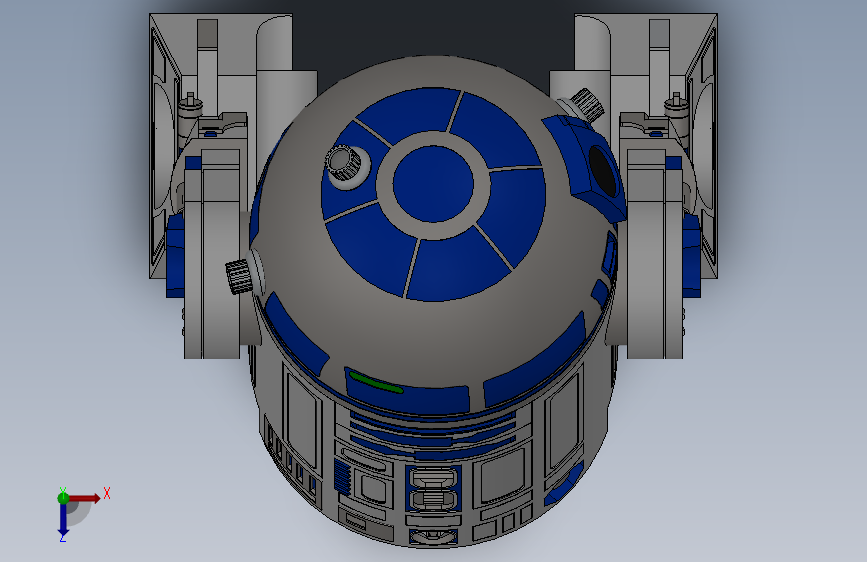Select the knurled knob above the blue eye housing

(587, 104)
